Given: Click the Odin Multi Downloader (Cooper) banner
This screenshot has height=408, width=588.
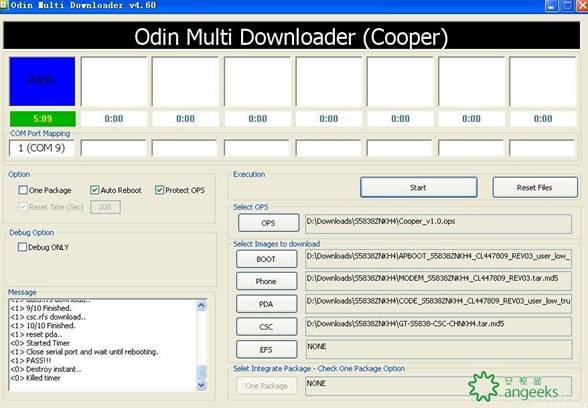Looking at the screenshot, I should [291, 36].
